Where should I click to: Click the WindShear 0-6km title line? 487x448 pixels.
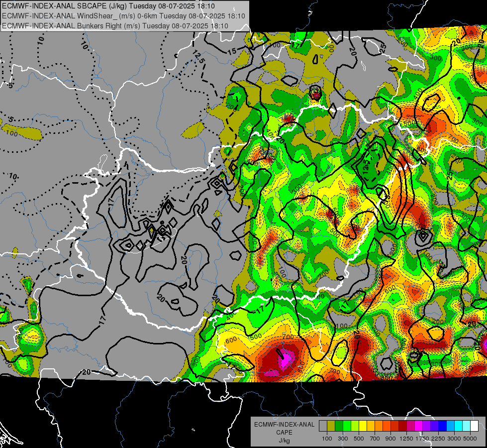123,16
